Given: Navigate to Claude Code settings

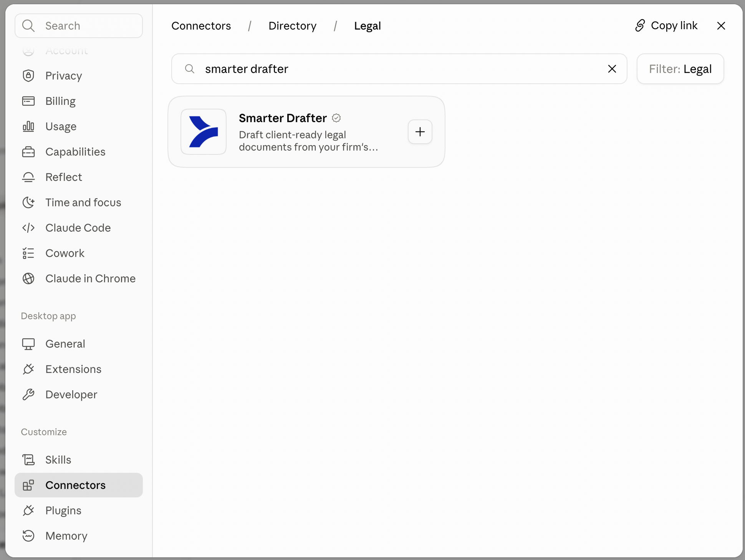Looking at the screenshot, I should point(79,228).
